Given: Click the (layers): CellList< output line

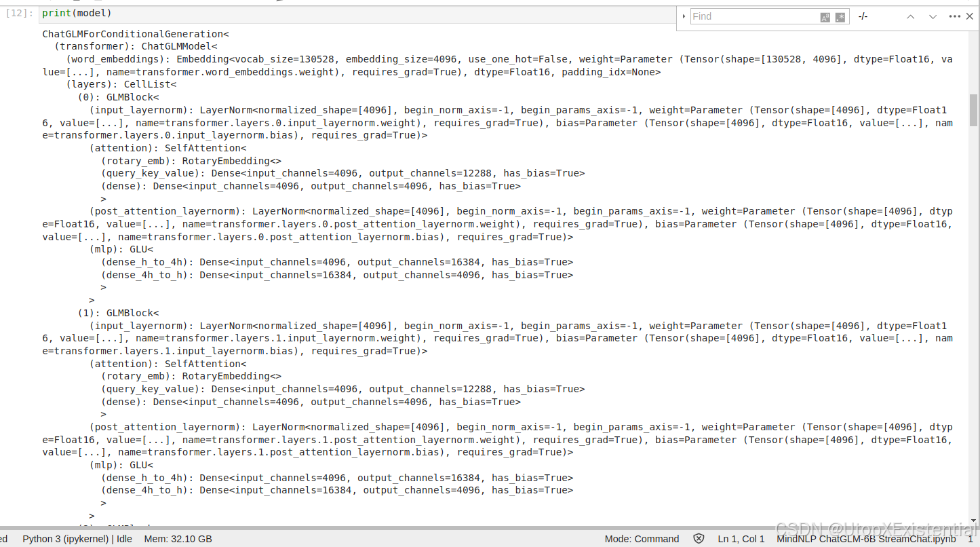Looking at the screenshot, I should [x=121, y=84].
